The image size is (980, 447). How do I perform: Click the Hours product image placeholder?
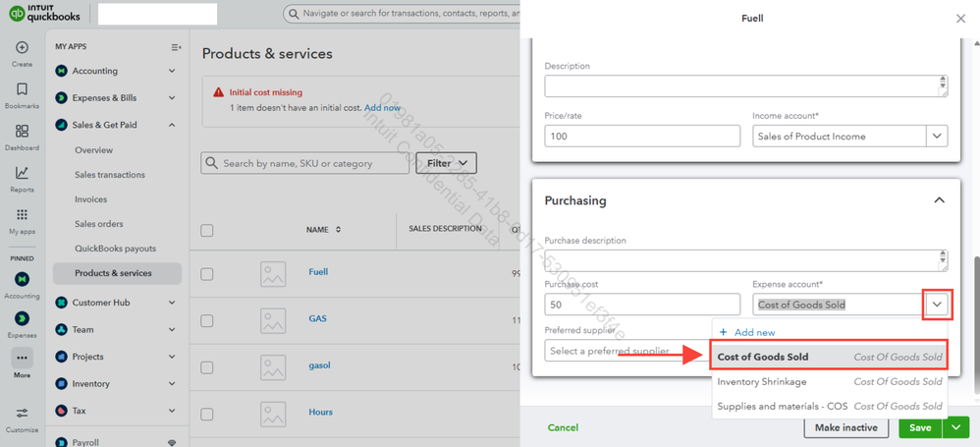(273, 414)
